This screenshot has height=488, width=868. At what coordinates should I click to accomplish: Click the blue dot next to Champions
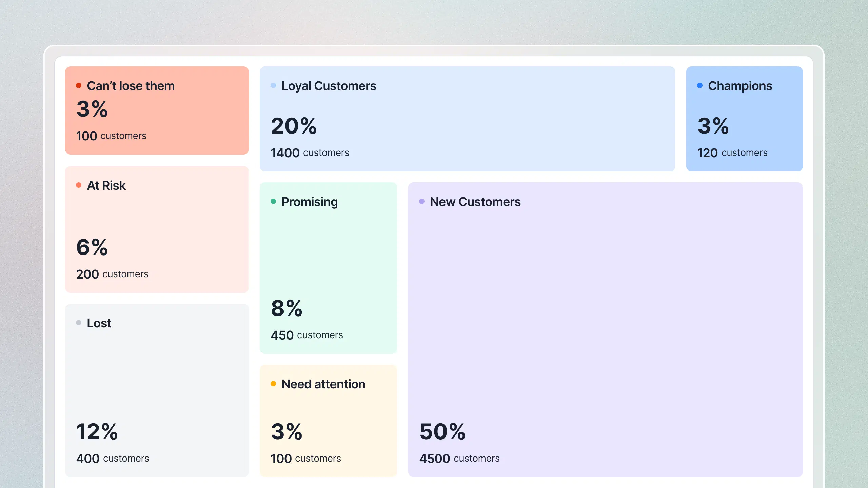[700, 85]
